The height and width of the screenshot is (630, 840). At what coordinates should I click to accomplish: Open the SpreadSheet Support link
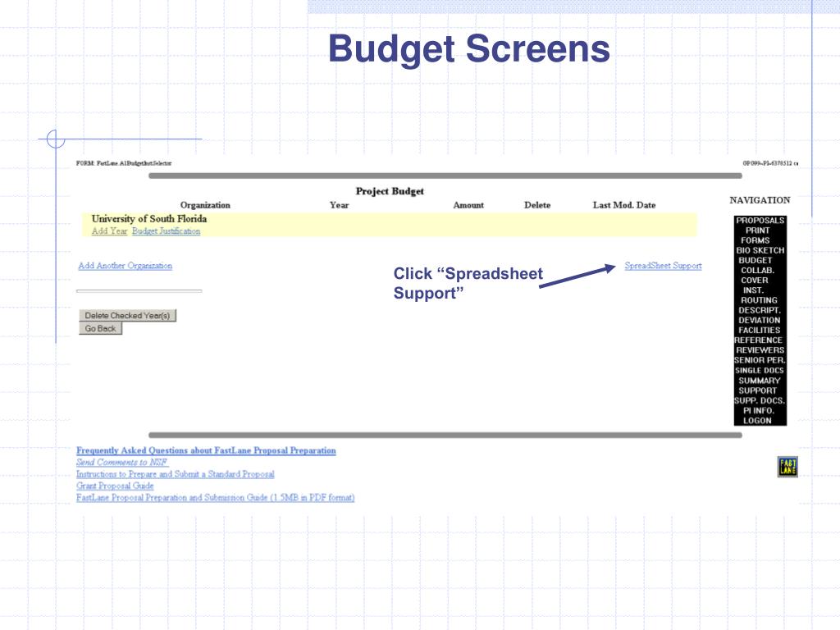pos(663,266)
